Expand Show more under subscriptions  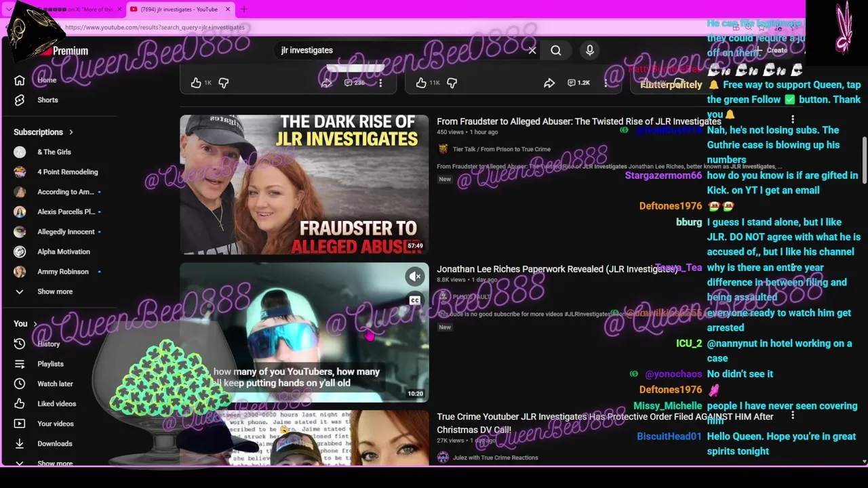[x=54, y=291]
